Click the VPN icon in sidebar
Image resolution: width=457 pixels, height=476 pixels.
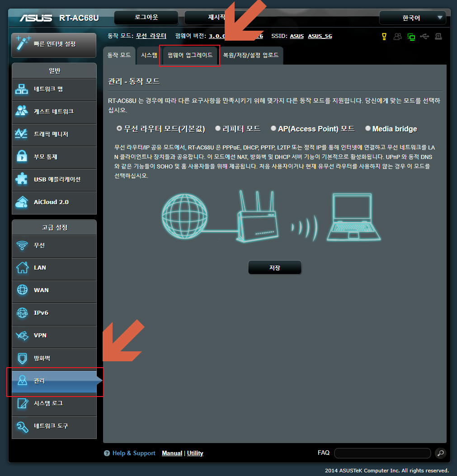22,336
